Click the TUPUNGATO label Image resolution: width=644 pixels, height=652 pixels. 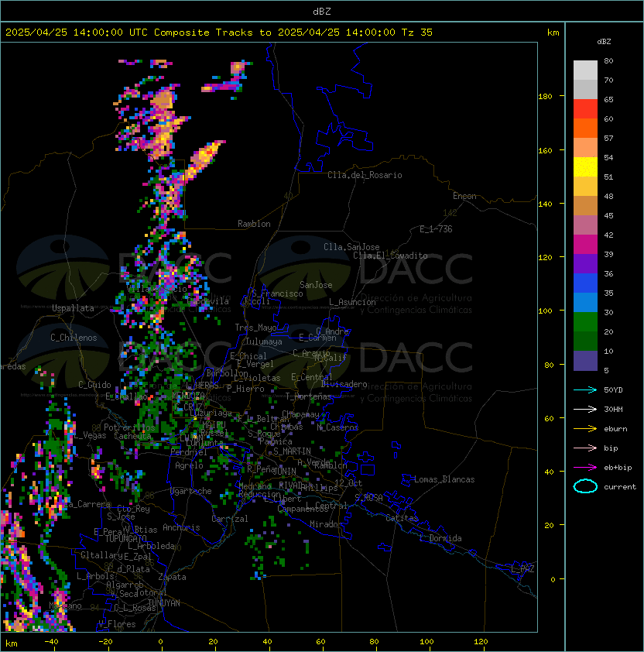126,539
